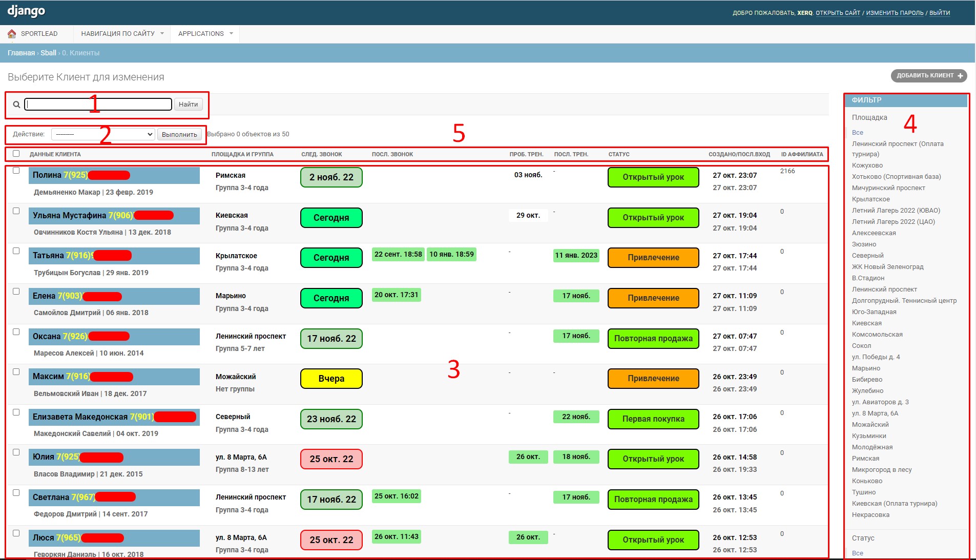Image resolution: width=976 pixels, height=560 pixels.
Task: Click the Выполнить button
Action: click(x=179, y=134)
